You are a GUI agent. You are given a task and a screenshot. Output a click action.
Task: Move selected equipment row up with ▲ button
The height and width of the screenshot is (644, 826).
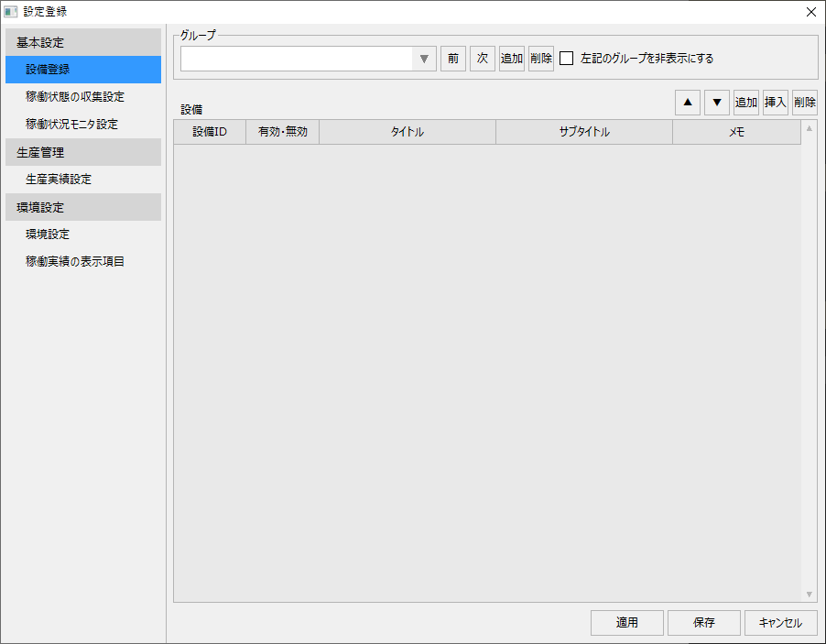coord(687,102)
